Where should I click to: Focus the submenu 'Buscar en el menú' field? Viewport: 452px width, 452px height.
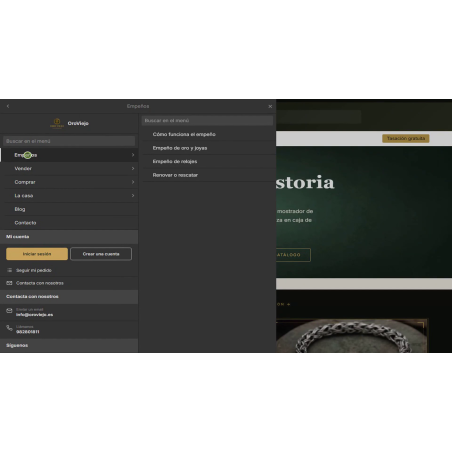tap(207, 121)
